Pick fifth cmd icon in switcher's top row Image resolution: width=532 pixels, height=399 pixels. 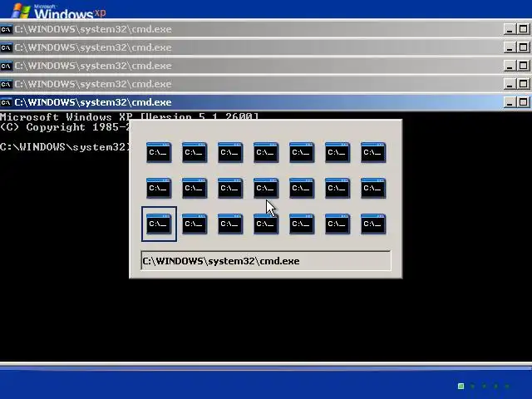[x=302, y=152]
